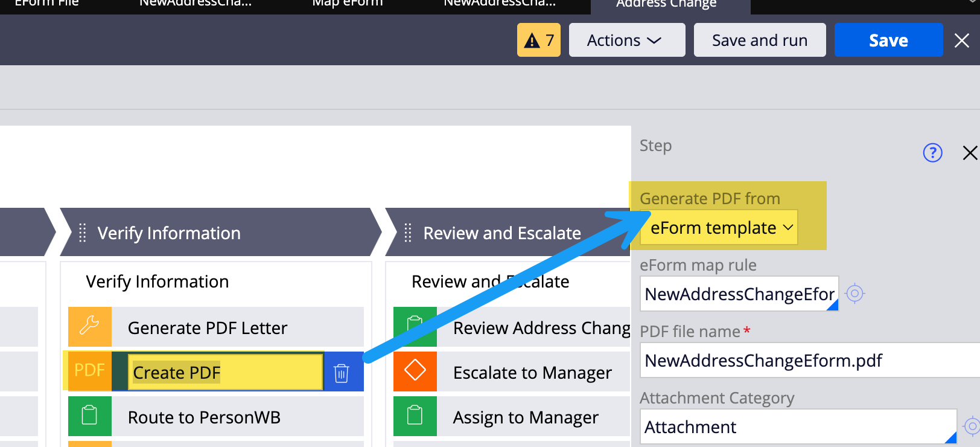The image size is (980, 447).
Task: Expand the Generate PDF from dropdown
Action: 719,228
